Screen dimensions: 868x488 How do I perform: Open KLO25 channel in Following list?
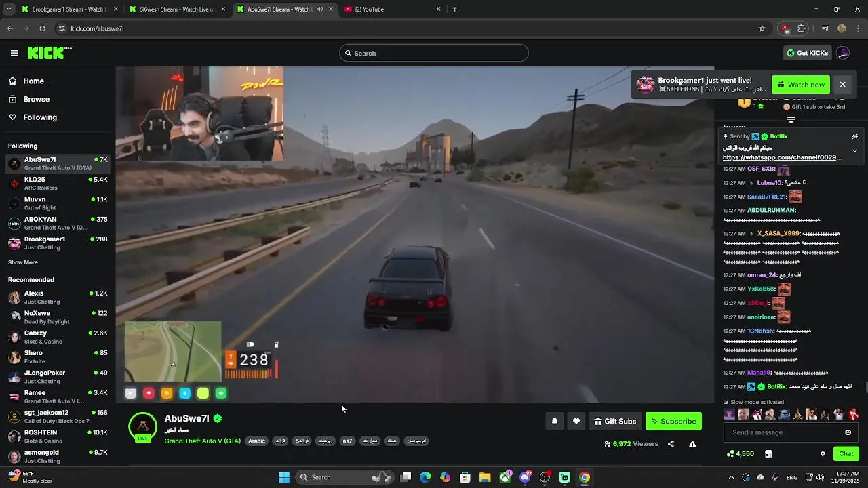click(x=58, y=184)
